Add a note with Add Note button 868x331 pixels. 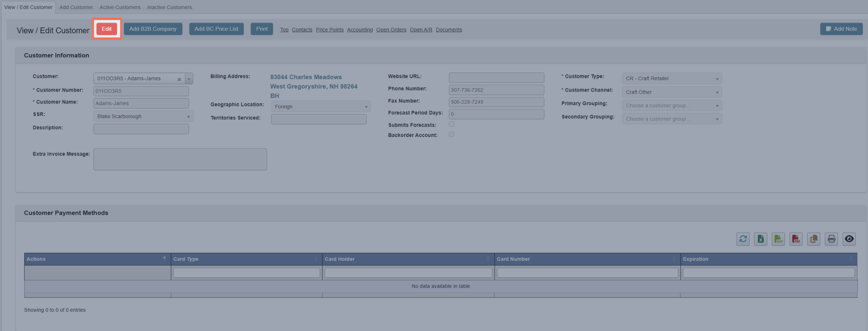click(841, 29)
